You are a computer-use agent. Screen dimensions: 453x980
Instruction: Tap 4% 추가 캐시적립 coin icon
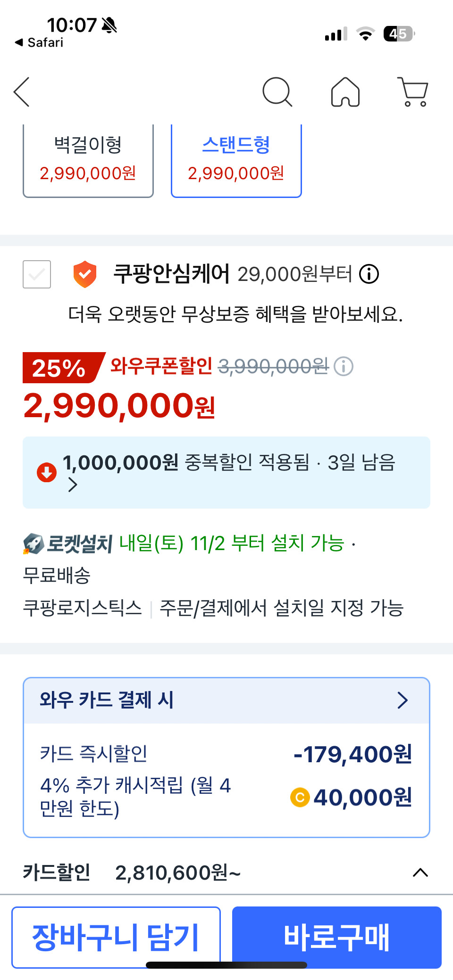(x=300, y=798)
